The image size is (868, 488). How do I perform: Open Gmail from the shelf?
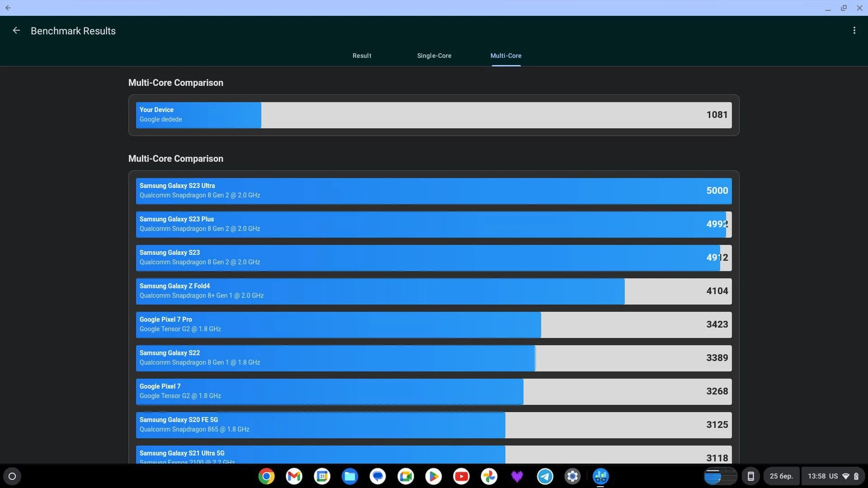[294, 476]
